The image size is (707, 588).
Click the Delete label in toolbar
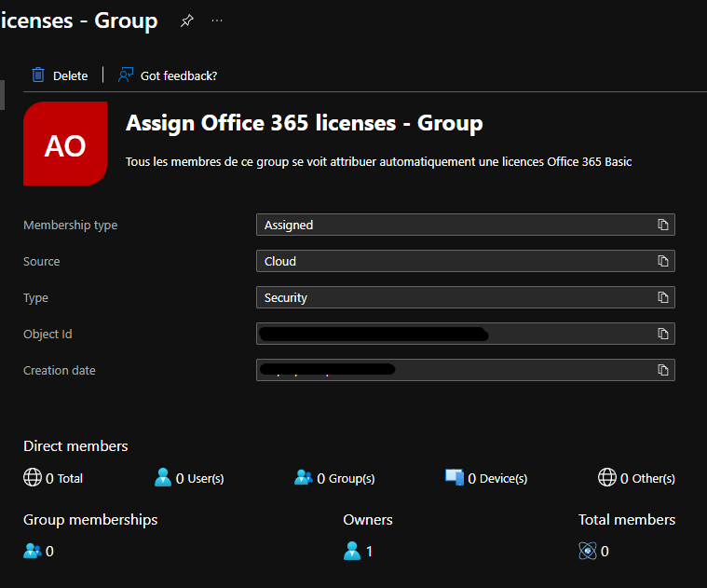pyautogui.click(x=71, y=75)
